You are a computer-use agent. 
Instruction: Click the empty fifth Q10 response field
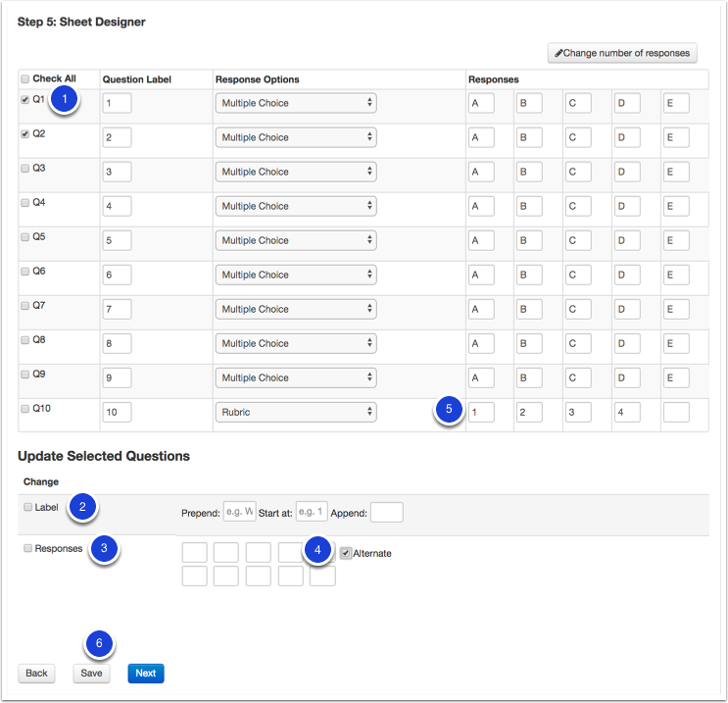point(676,413)
